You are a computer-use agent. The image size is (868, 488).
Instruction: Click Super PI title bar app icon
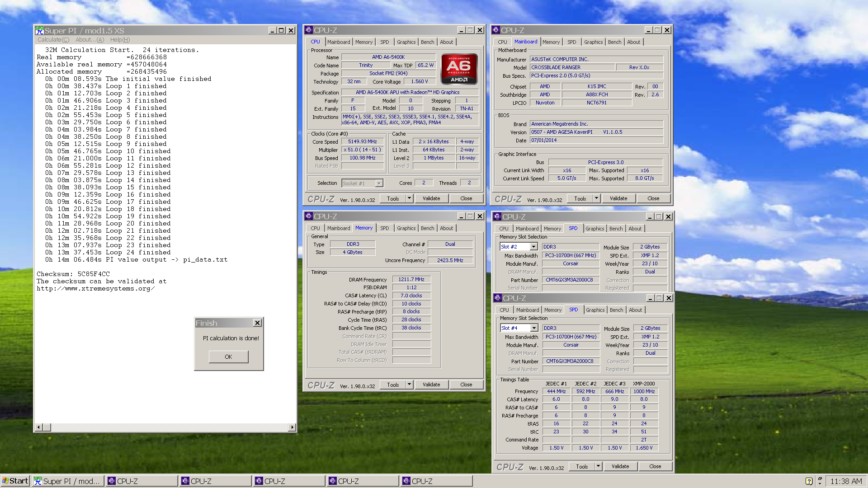40,30
